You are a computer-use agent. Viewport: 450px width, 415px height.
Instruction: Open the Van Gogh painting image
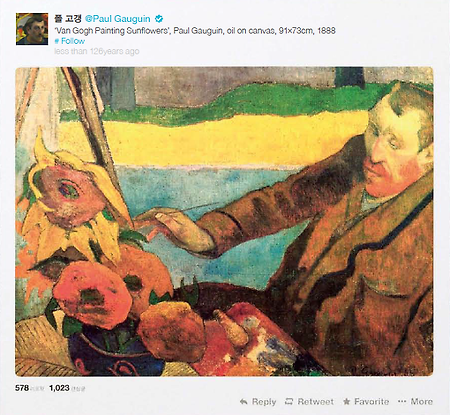tap(224, 222)
